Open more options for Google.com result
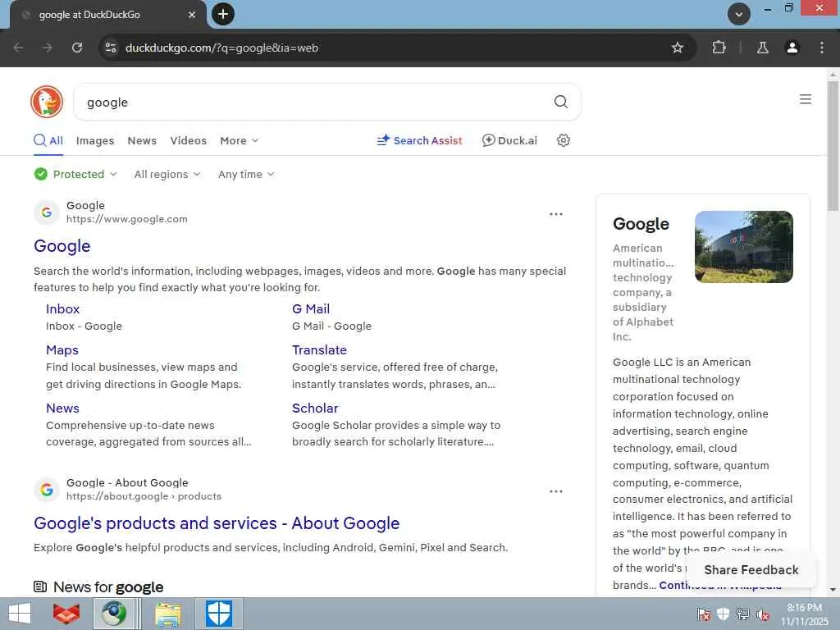The image size is (840, 630). [x=556, y=214]
